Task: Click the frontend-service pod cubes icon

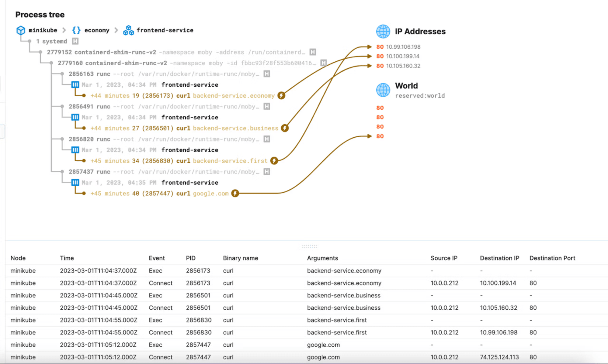Action: point(128,30)
